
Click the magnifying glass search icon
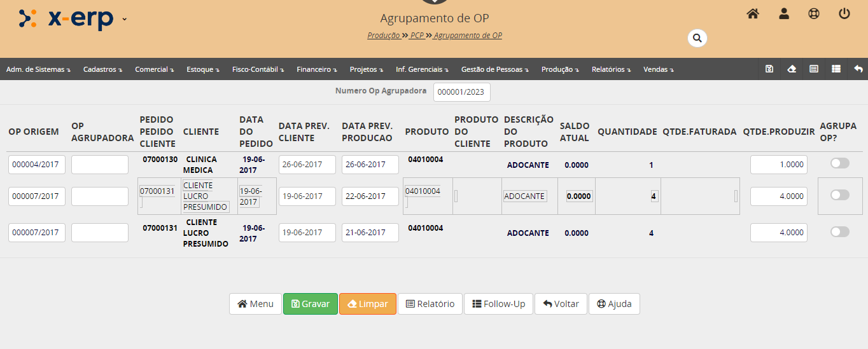coord(697,38)
